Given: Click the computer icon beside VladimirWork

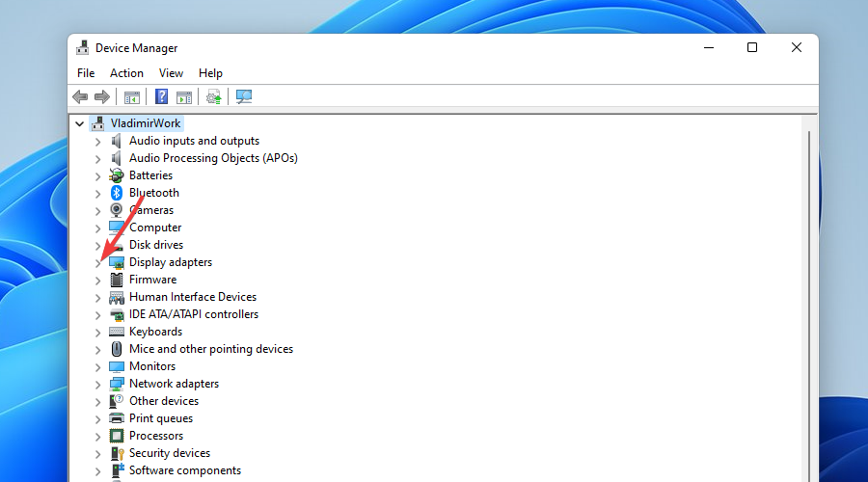Looking at the screenshot, I should [98, 122].
